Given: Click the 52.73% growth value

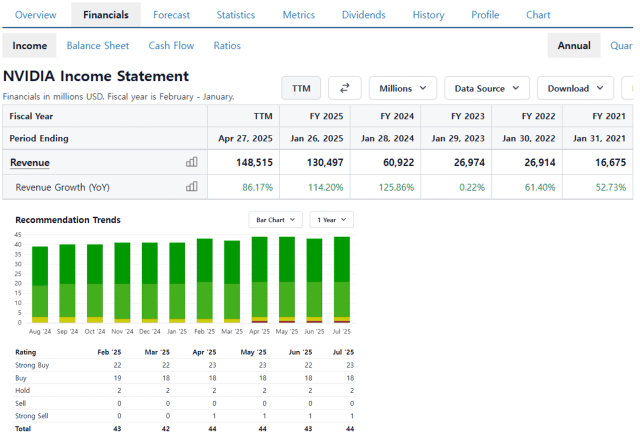Looking at the screenshot, I should pos(610,187).
